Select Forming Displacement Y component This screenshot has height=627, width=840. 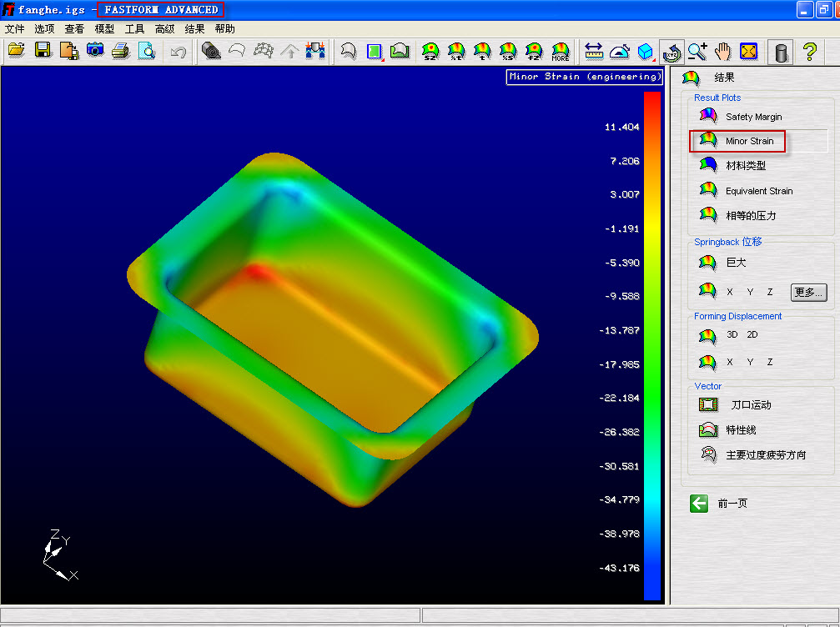750,362
